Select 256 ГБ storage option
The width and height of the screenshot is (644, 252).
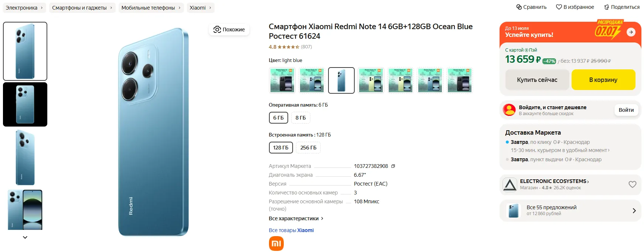pos(308,148)
